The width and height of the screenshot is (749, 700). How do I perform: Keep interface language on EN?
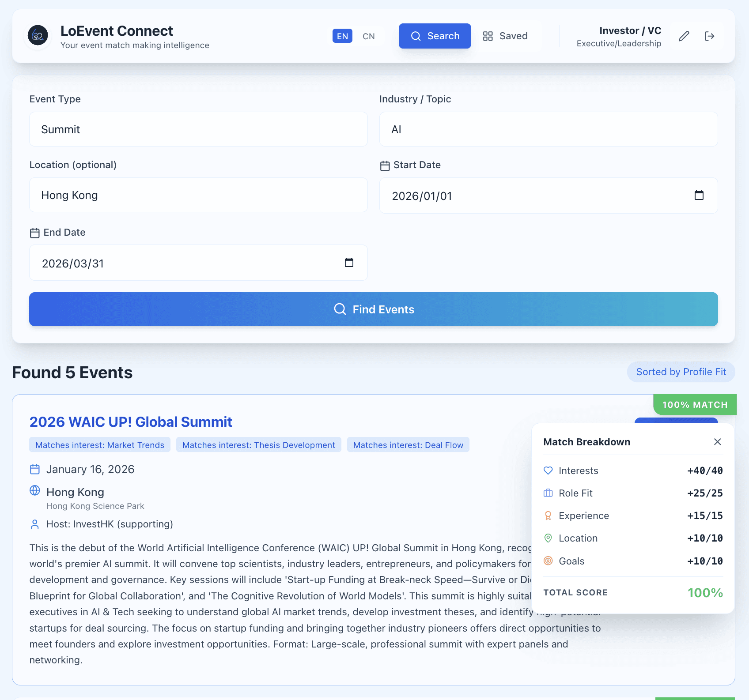point(342,36)
